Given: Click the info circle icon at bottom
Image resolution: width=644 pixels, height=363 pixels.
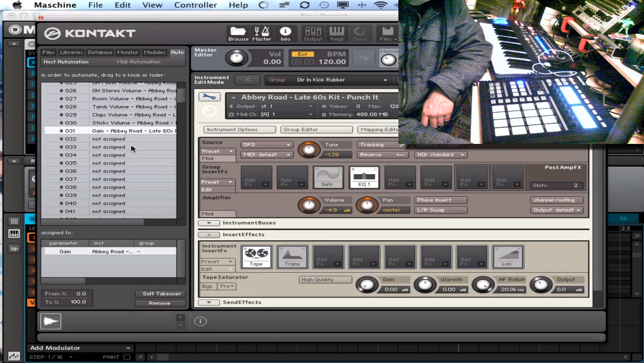Looking at the screenshot, I should point(200,321).
